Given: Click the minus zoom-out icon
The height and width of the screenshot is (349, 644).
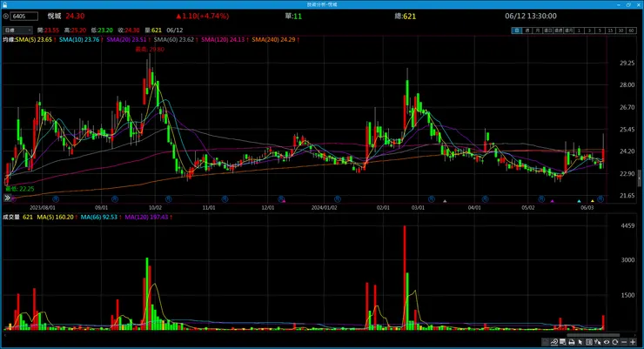Looking at the screenshot, I should tap(624, 342).
